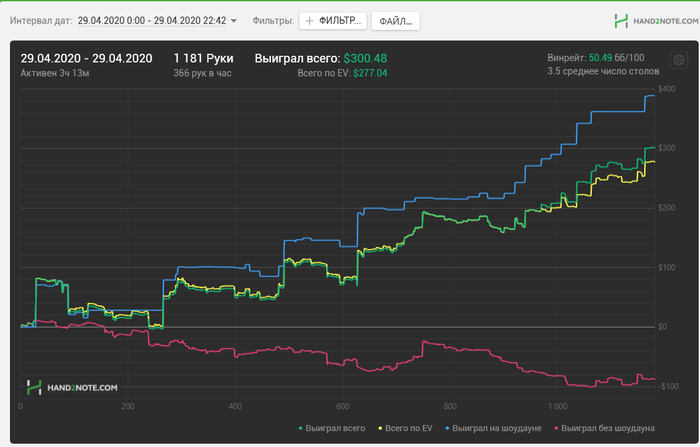Click the blue dot of showdown legend
Image resolution: width=700 pixels, height=447 pixels.
(x=447, y=428)
